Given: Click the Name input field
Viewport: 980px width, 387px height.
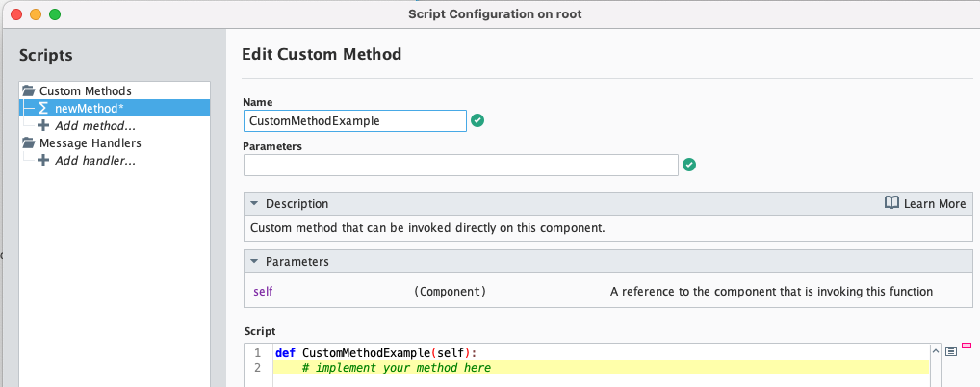Looking at the screenshot, I should pyautogui.click(x=354, y=120).
